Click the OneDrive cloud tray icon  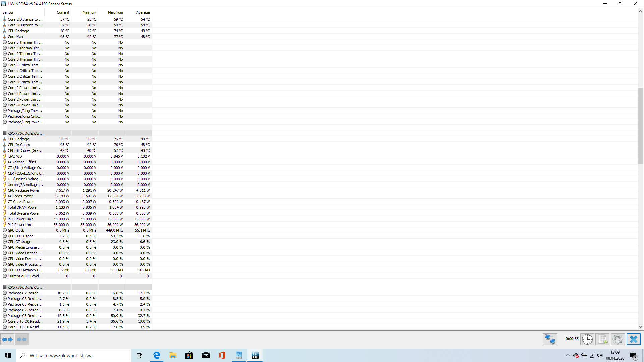(576, 355)
